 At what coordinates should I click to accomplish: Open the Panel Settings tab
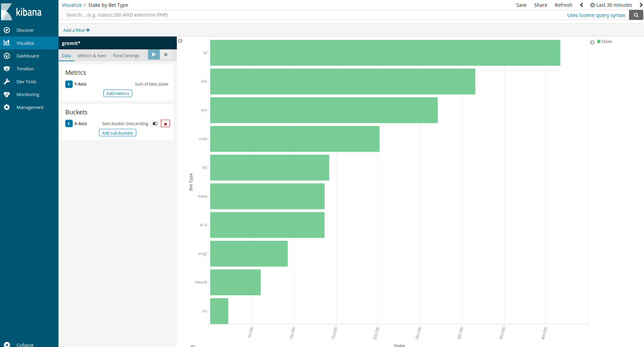[x=126, y=55]
